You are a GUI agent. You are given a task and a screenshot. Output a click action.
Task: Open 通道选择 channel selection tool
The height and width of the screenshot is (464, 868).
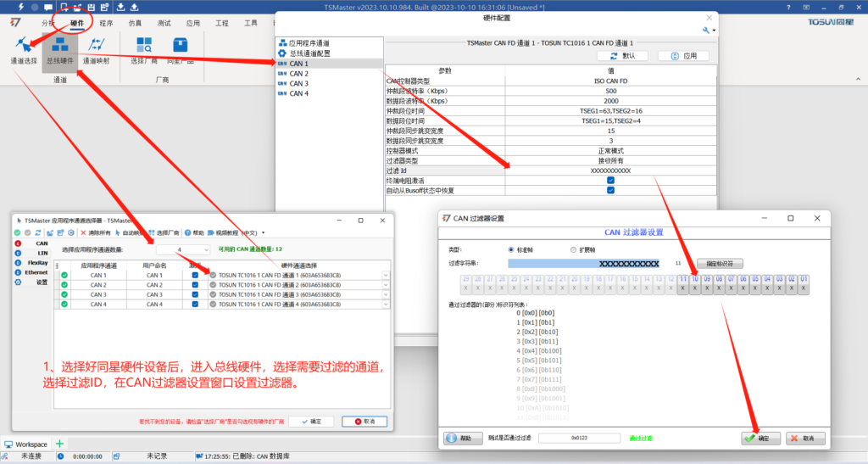(x=24, y=50)
